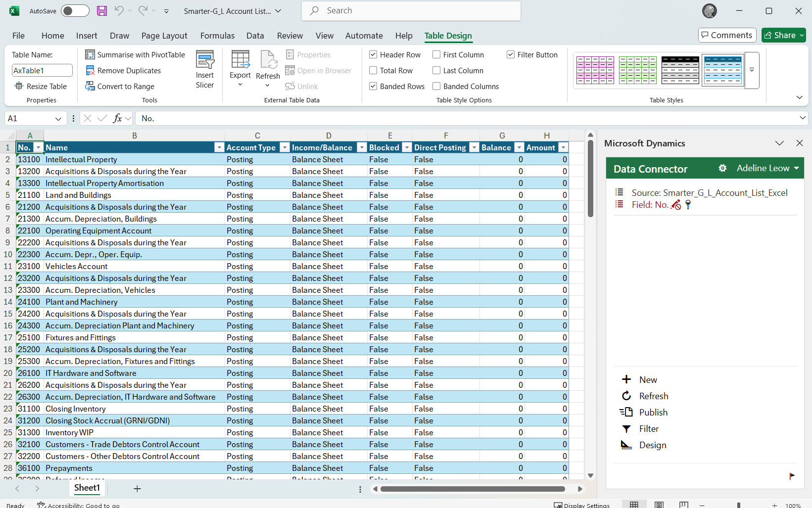Image resolution: width=812 pixels, height=508 pixels.
Task: Open Resize Table
Action: point(41,87)
